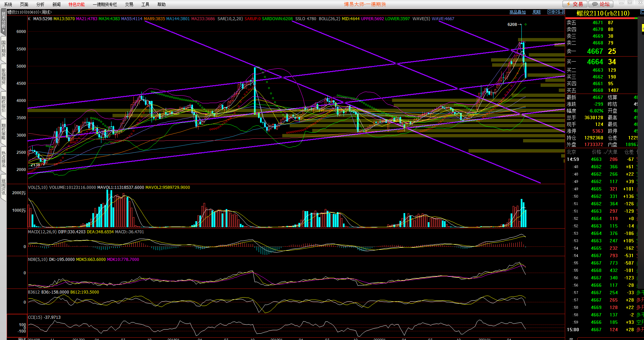This screenshot has width=644, height=340.
Task: Select the 期权报价 side tab
Action: tap(3, 104)
